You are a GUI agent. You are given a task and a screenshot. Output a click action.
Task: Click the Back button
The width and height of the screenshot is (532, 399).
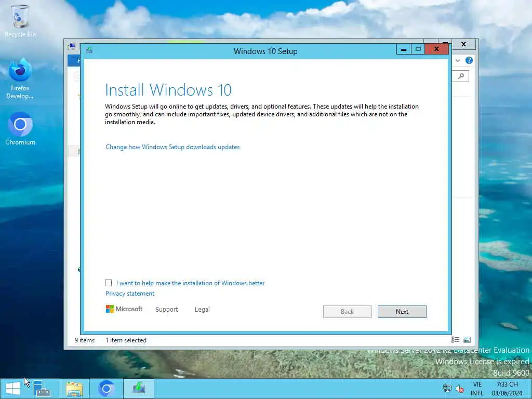coord(348,312)
